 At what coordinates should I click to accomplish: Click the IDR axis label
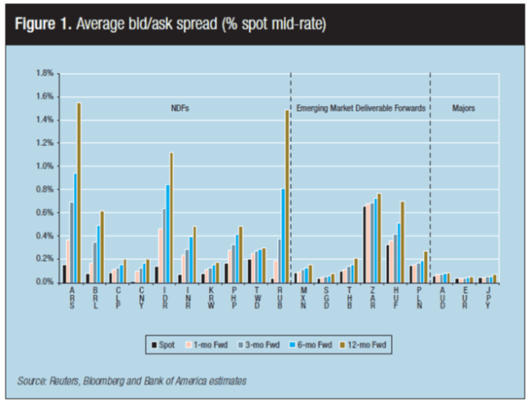(165, 298)
